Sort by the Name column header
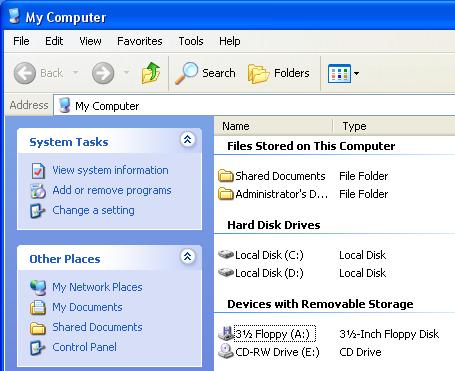This screenshot has width=455, height=371. click(x=273, y=126)
